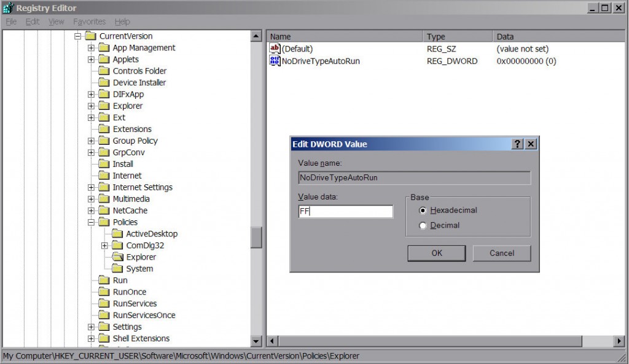This screenshot has height=364, width=629.
Task: Collapse the CurrentVersion tree node
Action: pos(78,36)
